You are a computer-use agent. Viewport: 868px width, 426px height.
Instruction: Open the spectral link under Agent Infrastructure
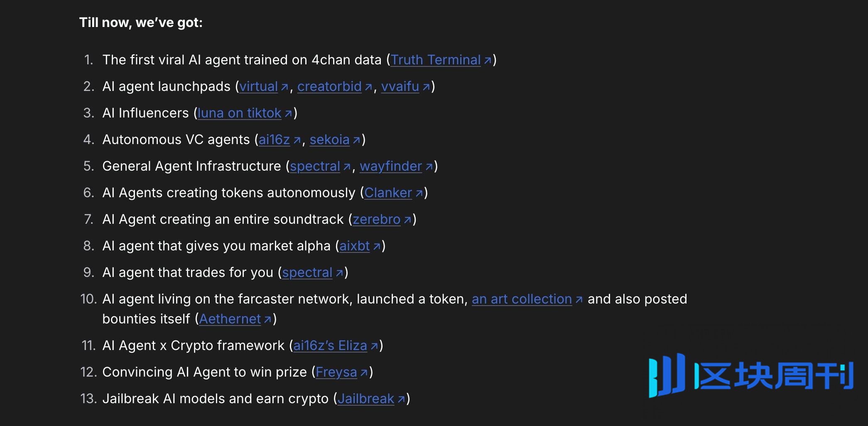tap(315, 166)
